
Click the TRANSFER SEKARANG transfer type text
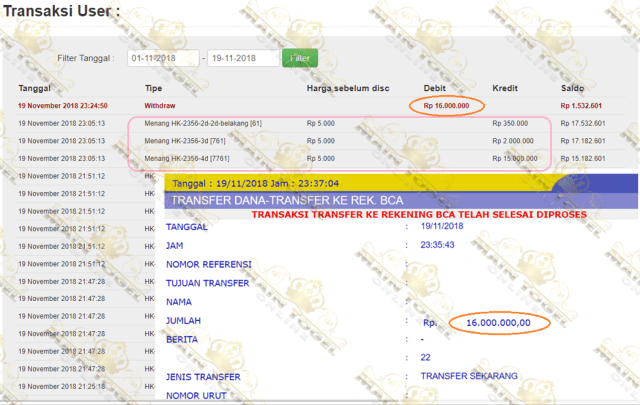[x=469, y=376]
